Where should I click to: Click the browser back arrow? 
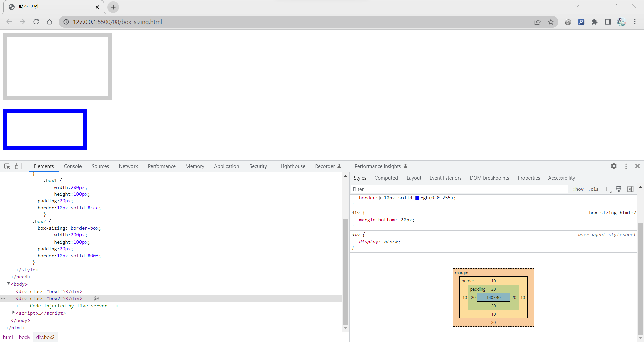[x=9, y=22]
